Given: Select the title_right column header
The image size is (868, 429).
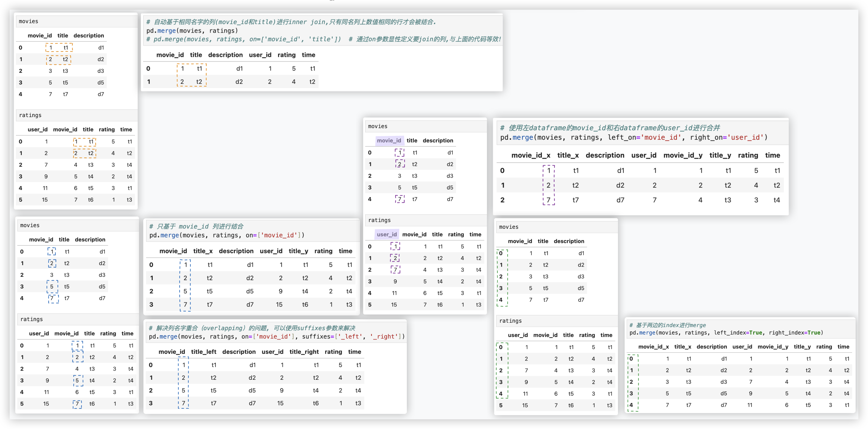Looking at the screenshot, I should point(304,352).
